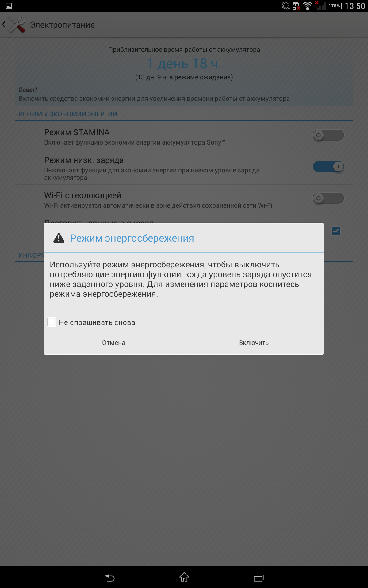The width and height of the screenshot is (368, 588).
Task: Tap the picture notification icon in the status bar
Action: 9,6
